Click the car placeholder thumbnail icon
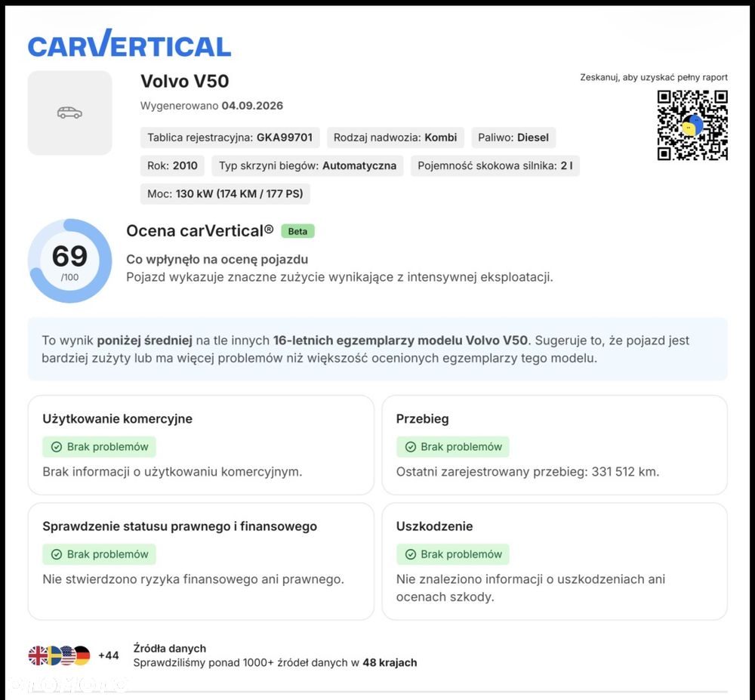This screenshot has width=755, height=700. point(69,113)
